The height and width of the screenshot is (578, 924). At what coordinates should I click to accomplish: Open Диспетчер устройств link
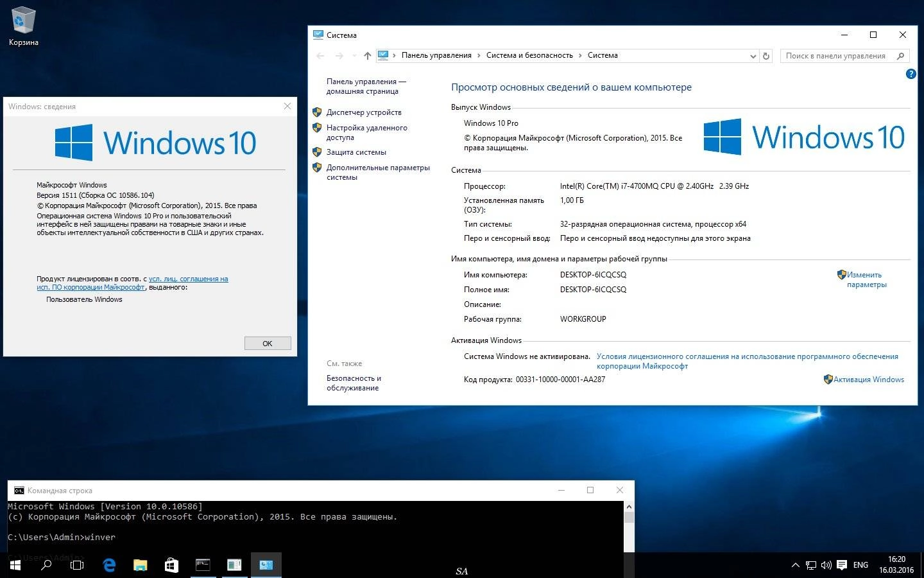(x=364, y=112)
